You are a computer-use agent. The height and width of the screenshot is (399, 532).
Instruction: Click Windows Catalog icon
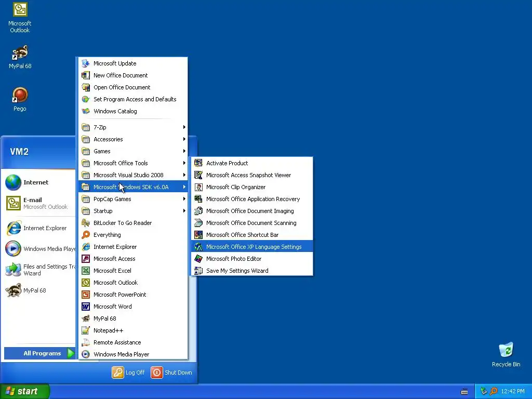[86, 111]
